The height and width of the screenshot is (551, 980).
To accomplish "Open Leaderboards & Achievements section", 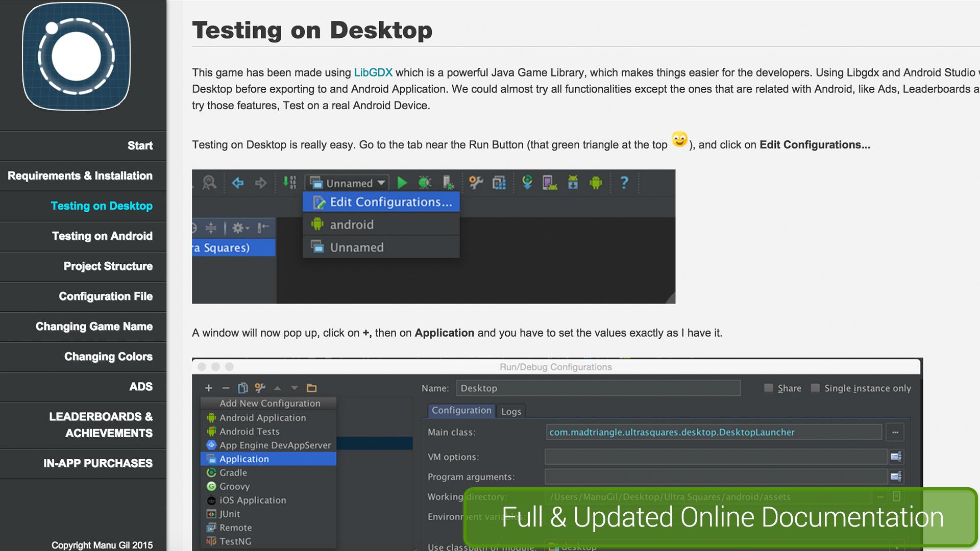I will (83, 425).
